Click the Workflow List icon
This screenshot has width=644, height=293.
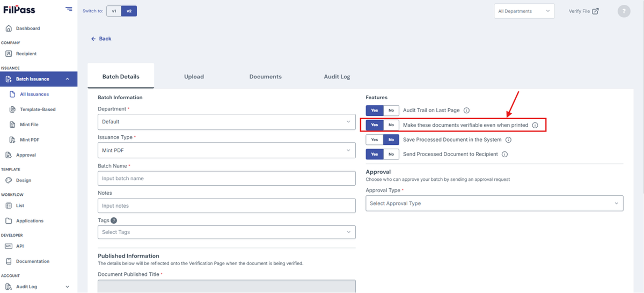coord(9,206)
